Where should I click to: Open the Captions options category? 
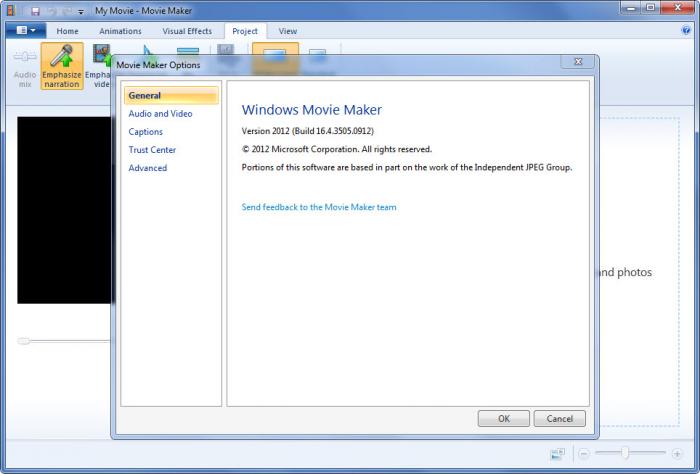click(x=146, y=132)
